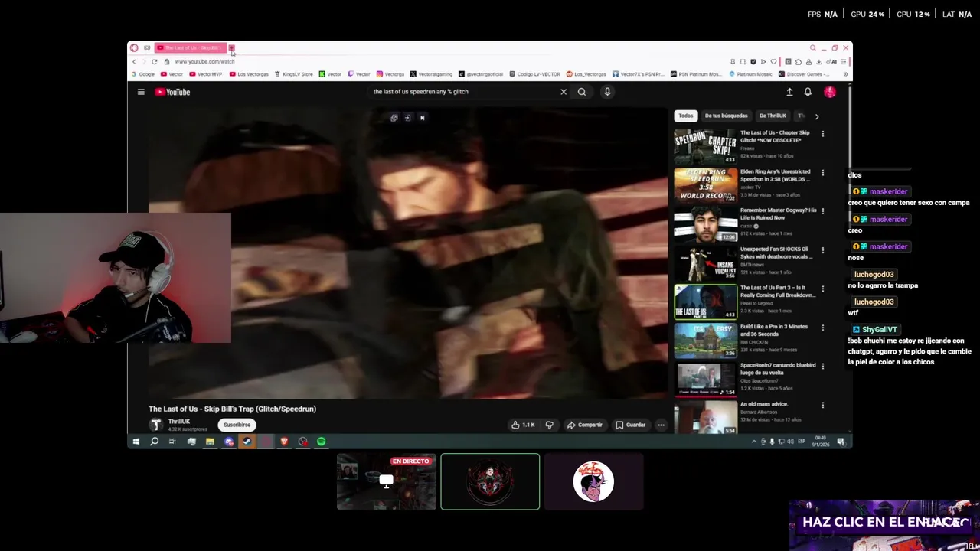Go to YouTube home via logo

coord(172,92)
